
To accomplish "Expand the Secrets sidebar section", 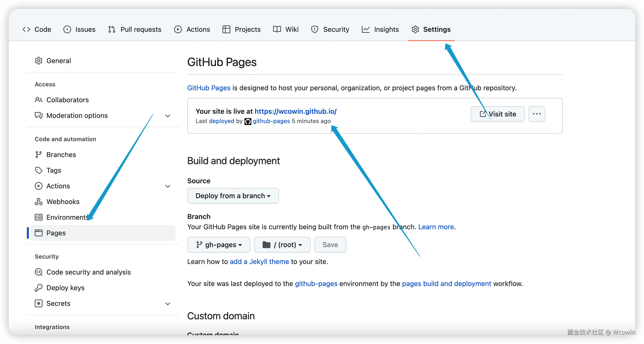I will (x=168, y=303).
